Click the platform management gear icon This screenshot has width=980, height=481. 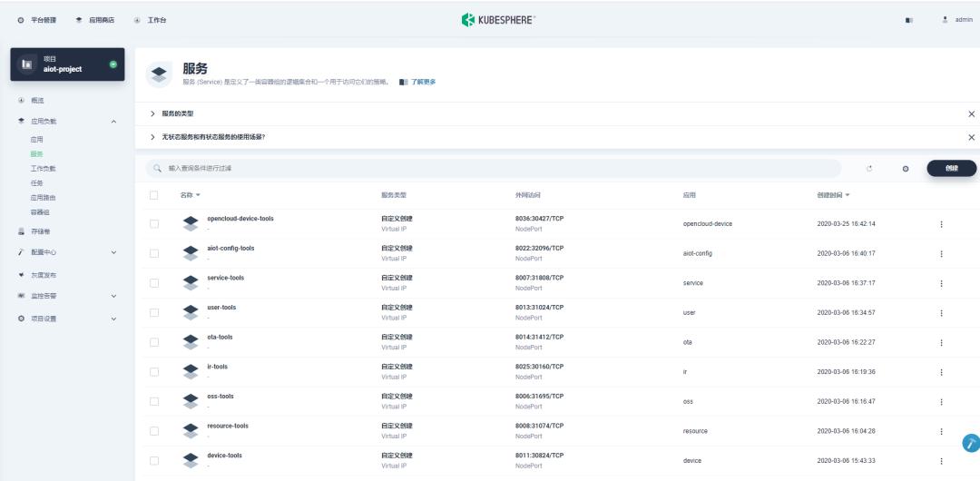(21, 20)
